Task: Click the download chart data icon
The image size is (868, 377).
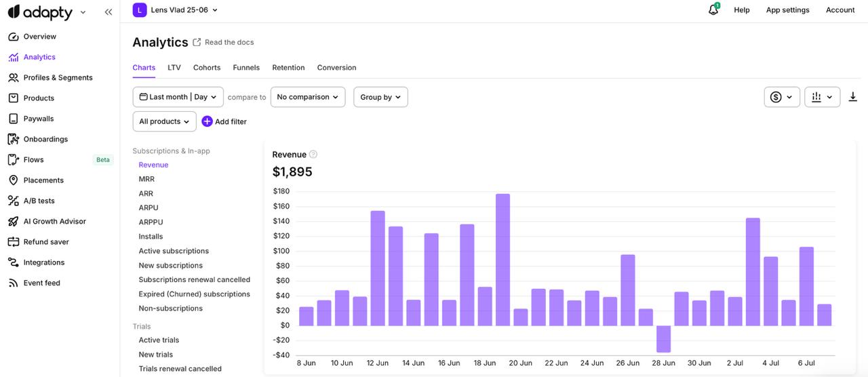Action: (x=853, y=97)
